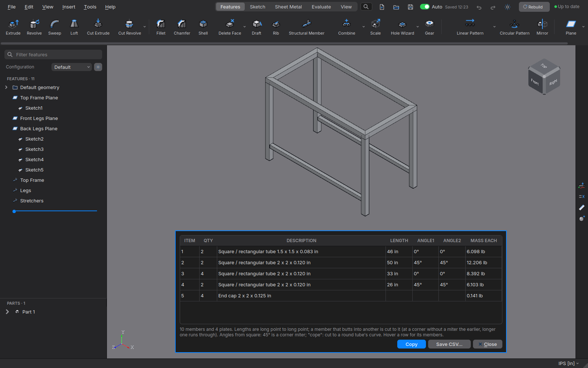Open the Structural Member tool
The height and width of the screenshot is (368, 588).
click(x=306, y=28)
